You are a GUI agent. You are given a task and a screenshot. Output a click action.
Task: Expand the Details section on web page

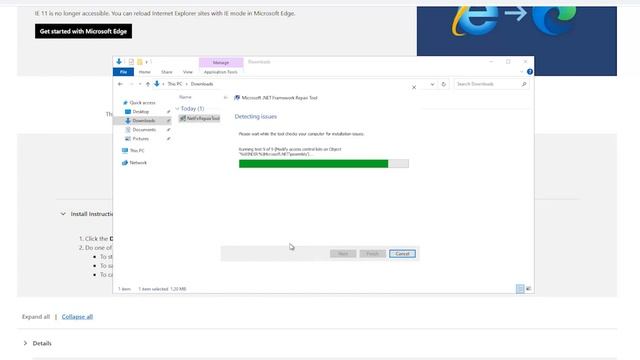click(x=25, y=343)
